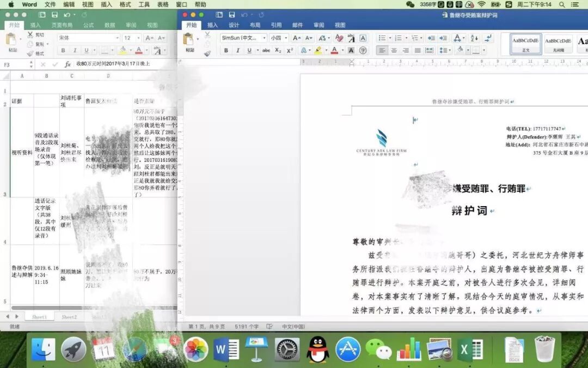
Task: Click Word text highlight color
Action: pos(318,50)
